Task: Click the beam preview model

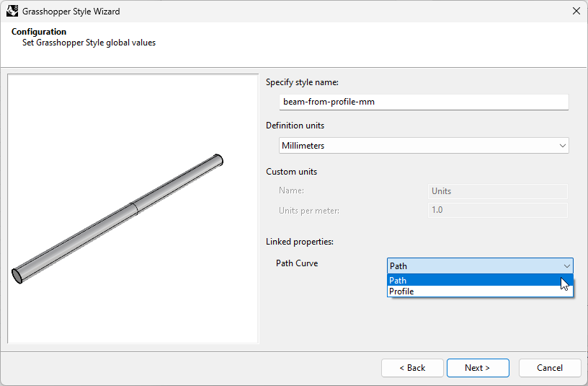Action: pos(117,219)
